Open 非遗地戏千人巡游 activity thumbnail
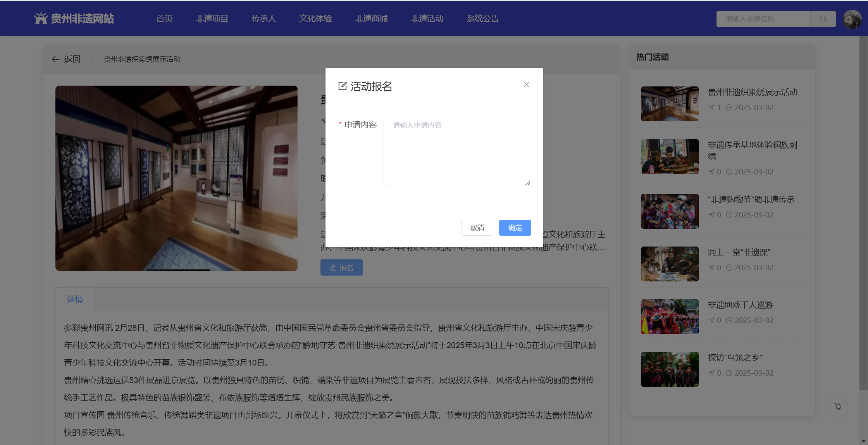 [670, 316]
